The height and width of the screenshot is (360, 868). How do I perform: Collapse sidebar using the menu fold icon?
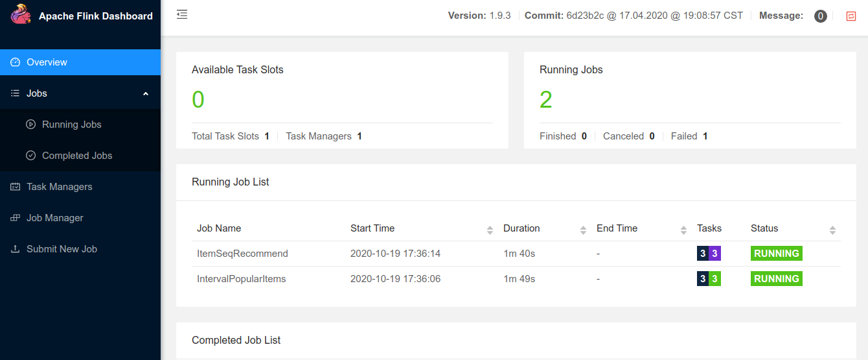tap(182, 14)
